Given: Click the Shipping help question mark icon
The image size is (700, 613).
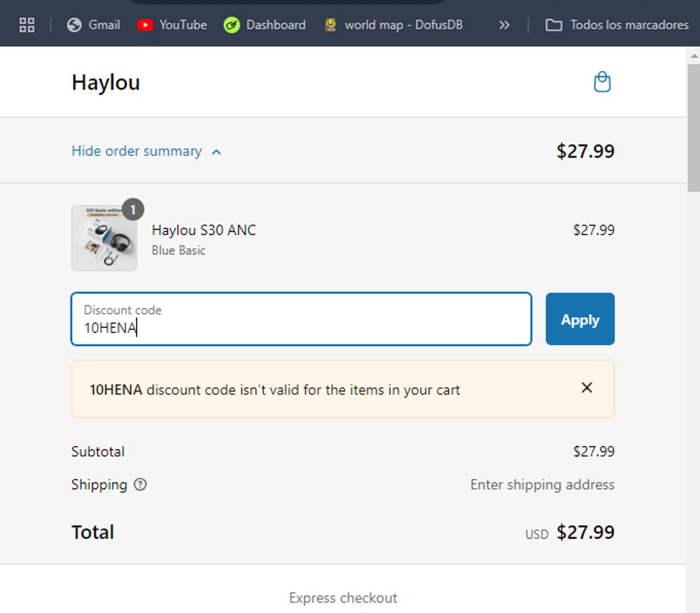Looking at the screenshot, I should 140,485.
